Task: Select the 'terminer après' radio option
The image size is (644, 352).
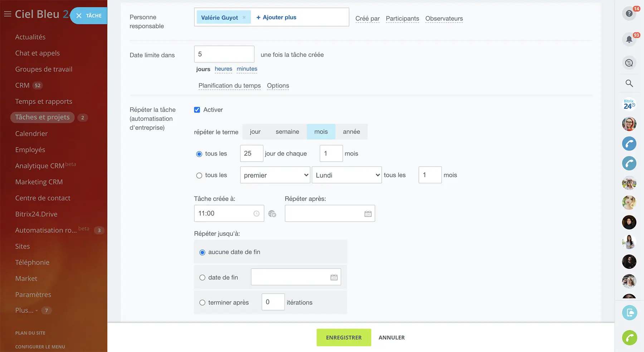Action: (x=203, y=303)
